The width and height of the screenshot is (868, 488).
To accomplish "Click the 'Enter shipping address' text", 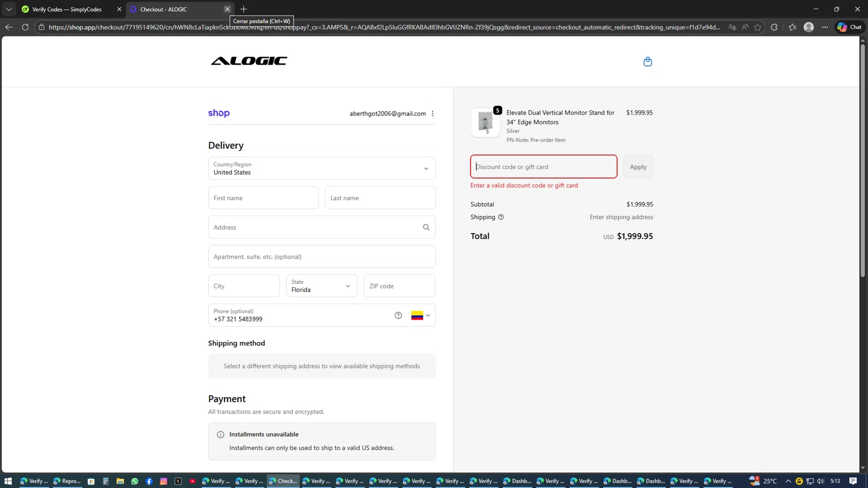I will tap(621, 217).
